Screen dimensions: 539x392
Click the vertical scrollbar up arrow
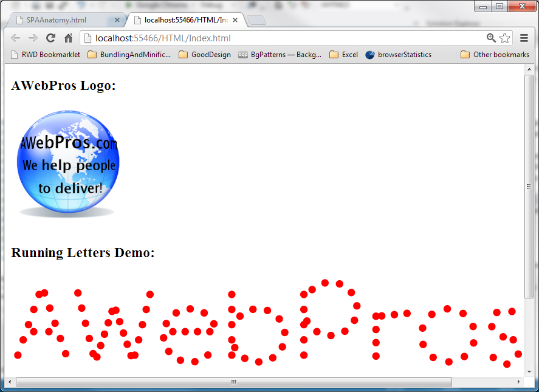point(529,69)
